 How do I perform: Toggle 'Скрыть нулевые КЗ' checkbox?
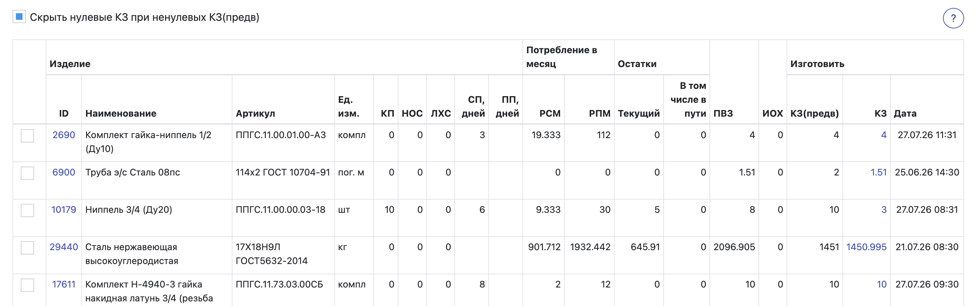[19, 17]
